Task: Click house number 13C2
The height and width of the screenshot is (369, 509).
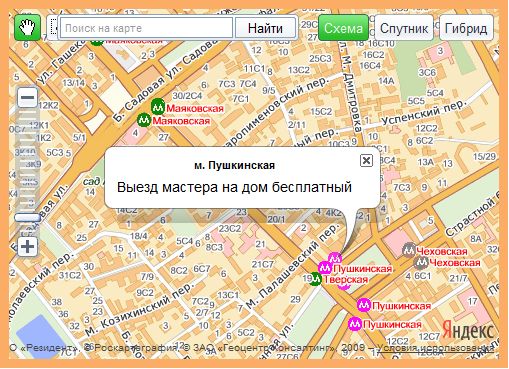Action: 299,70
